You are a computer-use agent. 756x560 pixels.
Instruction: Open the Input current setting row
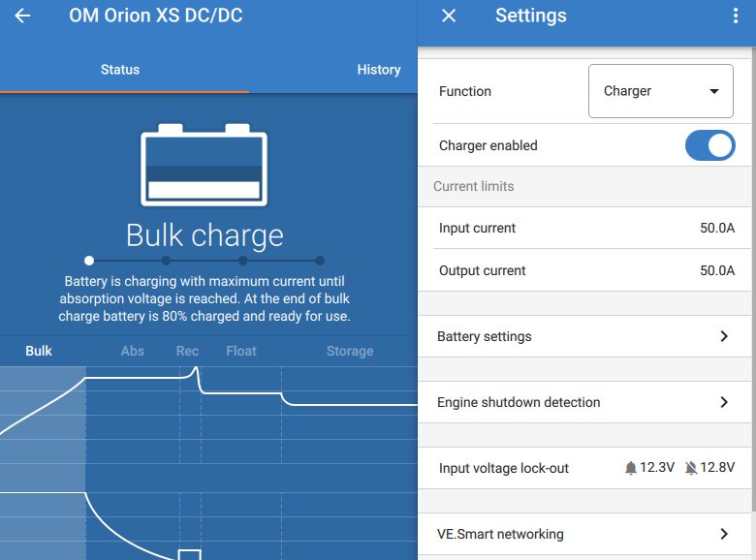[584, 228]
